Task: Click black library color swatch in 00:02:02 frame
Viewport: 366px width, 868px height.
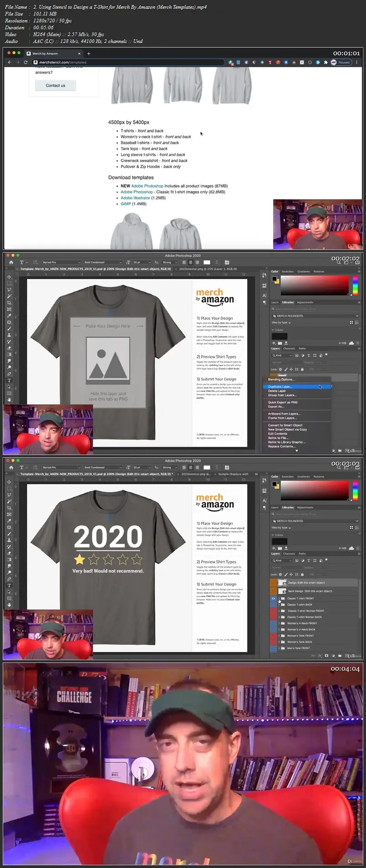Action: 280,336
